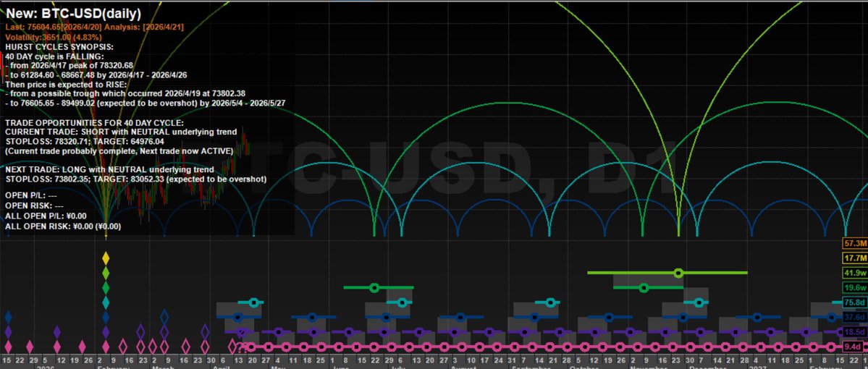The height and width of the screenshot is (369, 868).
Task: Click the ALL OPEN RISK: ¥0.00 (¥0.00) line
Action: (63, 226)
